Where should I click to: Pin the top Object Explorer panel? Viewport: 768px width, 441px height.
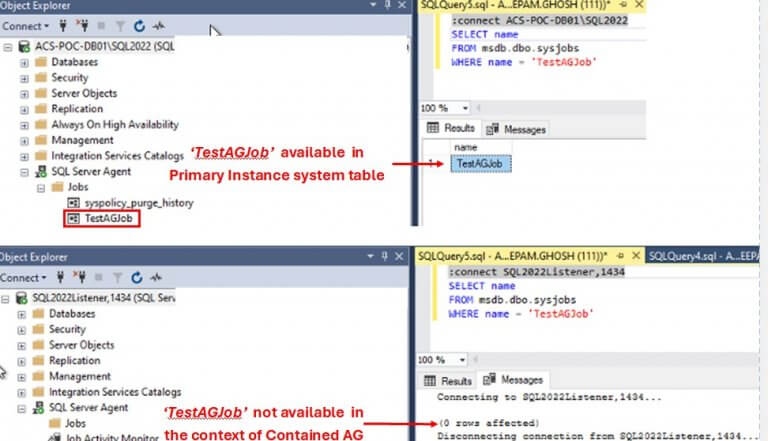[x=387, y=5]
